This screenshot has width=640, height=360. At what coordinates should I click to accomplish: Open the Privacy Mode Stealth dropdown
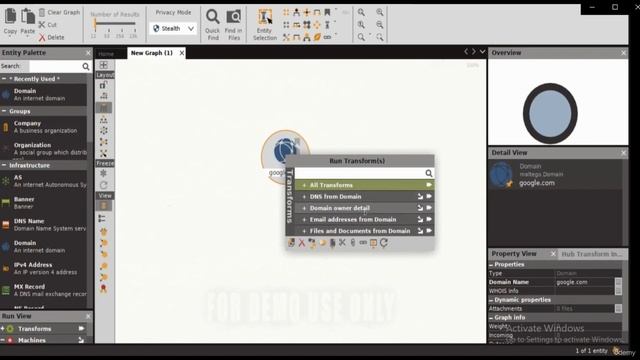point(173,29)
